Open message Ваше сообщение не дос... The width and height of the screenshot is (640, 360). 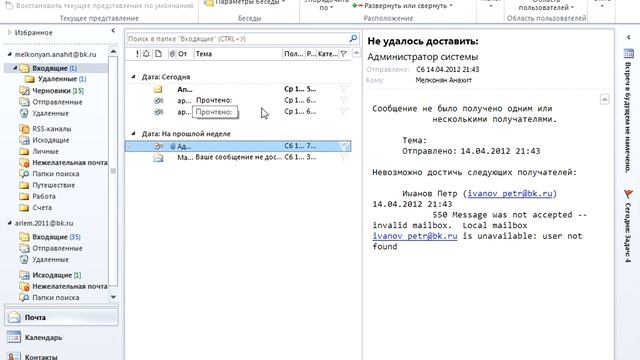click(238, 157)
